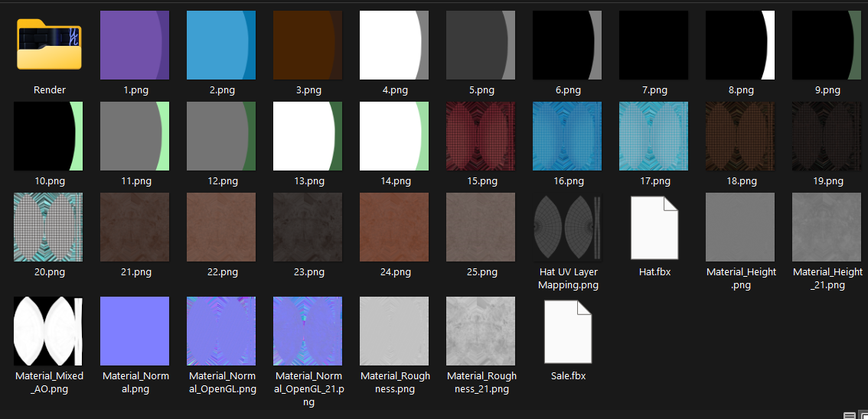This screenshot has width=868, height=419.
Task: Select the 20.png checkered thumbnail
Action: pos(48,227)
